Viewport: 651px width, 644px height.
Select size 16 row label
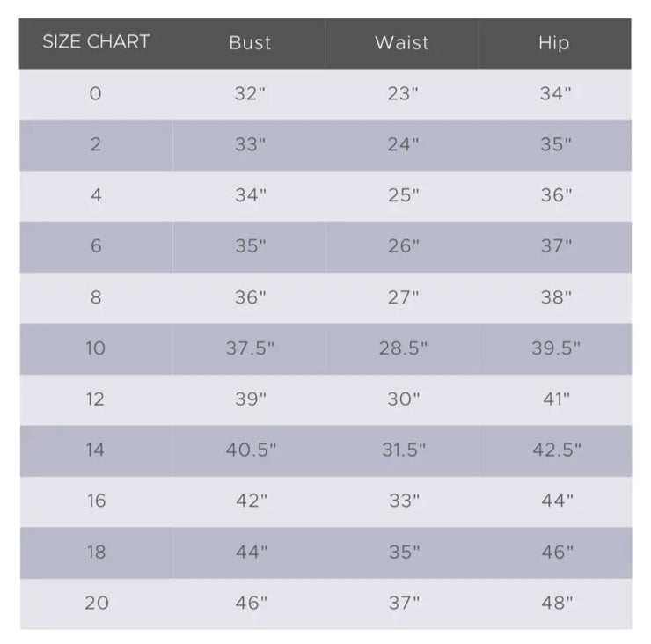(x=96, y=501)
